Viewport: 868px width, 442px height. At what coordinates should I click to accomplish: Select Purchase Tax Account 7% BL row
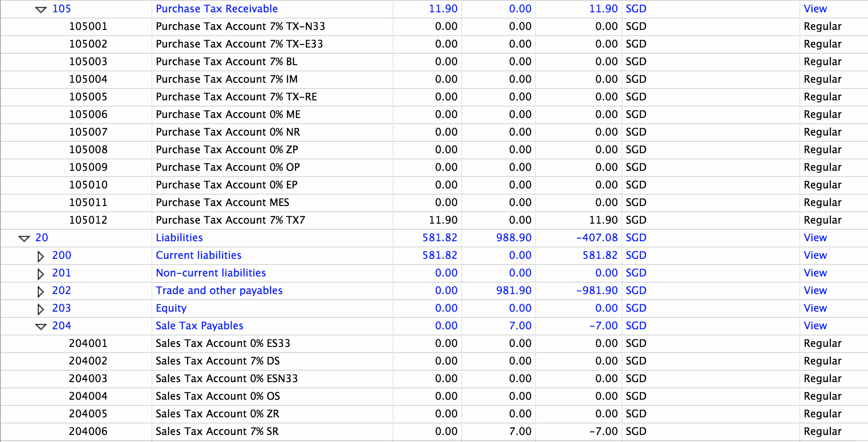coord(434,62)
